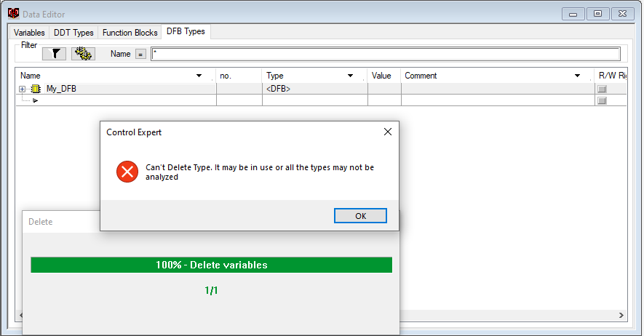Click the red error icon in dialog

point(127,172)
